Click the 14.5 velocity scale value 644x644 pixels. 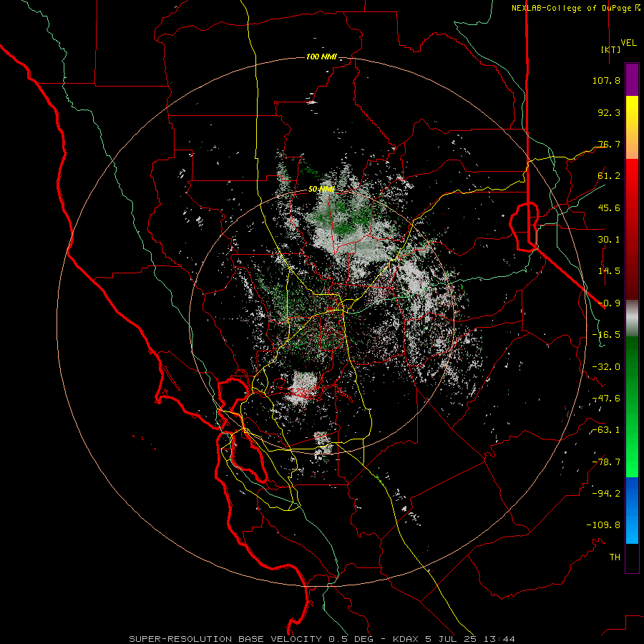[x=609, y=271]
